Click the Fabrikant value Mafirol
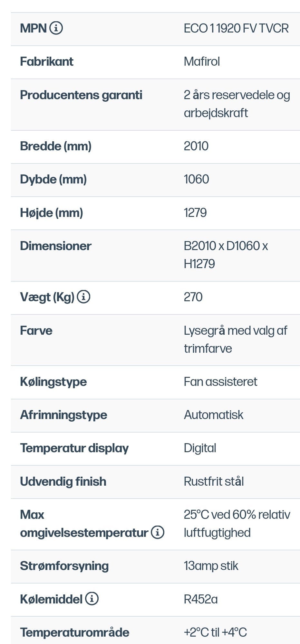This screenshot has width=300, height=644. click(x=202, y=61)
